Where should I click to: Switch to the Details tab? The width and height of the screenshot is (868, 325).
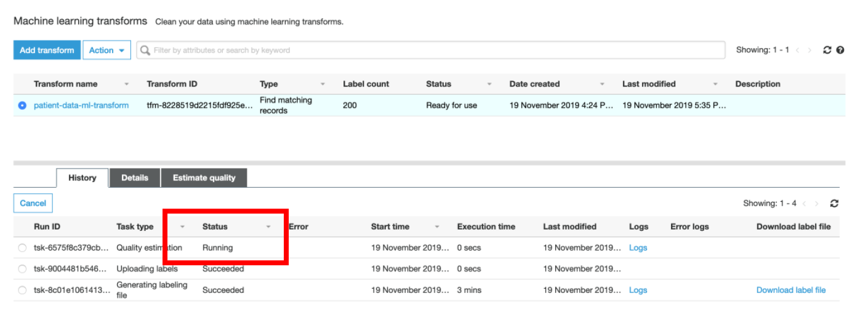135,178
